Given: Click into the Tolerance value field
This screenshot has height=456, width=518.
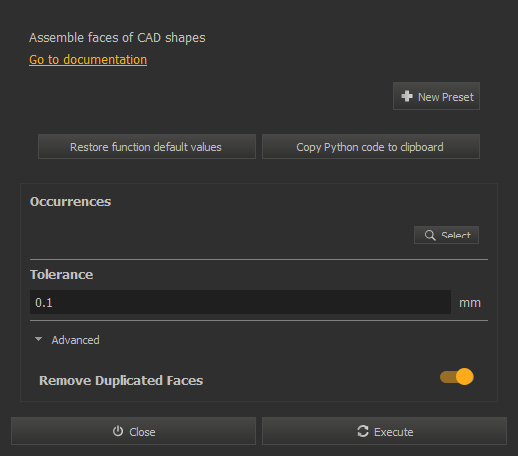Looking at the screenshot, I should 240,302.
